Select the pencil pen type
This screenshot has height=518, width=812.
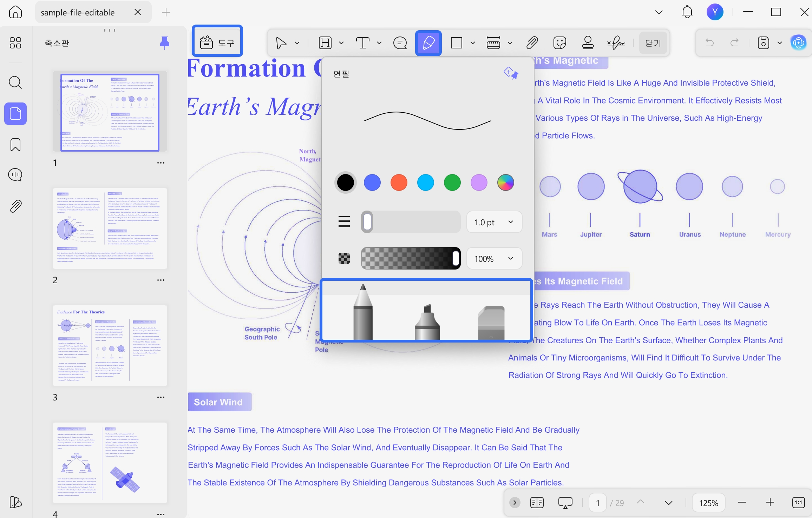tap(363, 312)
